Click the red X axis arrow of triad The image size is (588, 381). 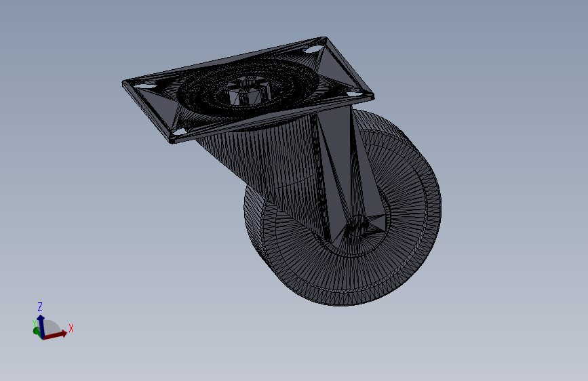click(x=56, y=334)
